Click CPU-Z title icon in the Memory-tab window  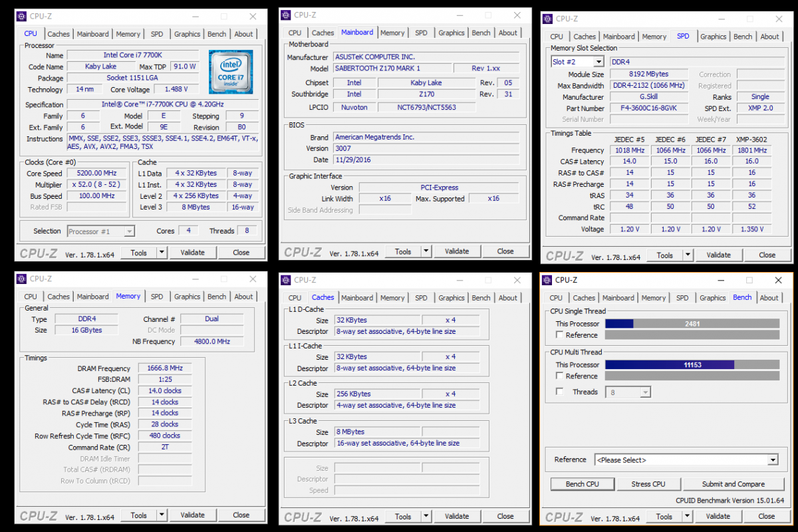tap(21, 279)
